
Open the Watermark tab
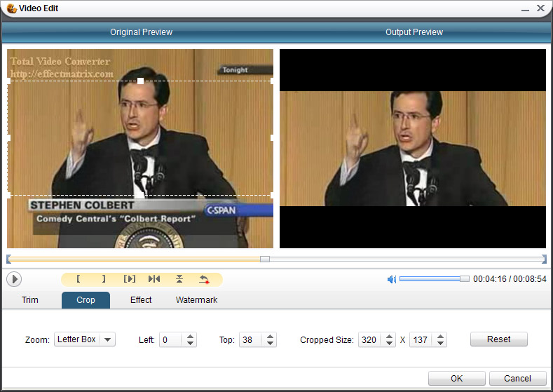pyautogui.click(x=196, y=300)
